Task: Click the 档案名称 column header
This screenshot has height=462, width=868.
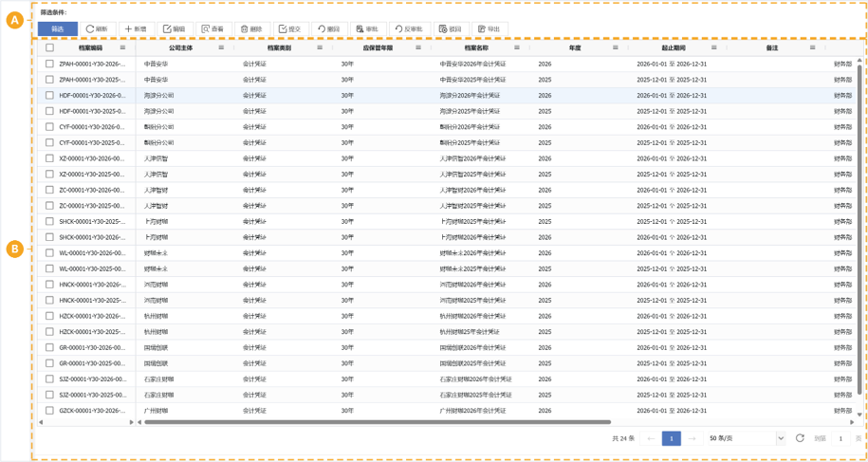Action: [x=474, y=48]
